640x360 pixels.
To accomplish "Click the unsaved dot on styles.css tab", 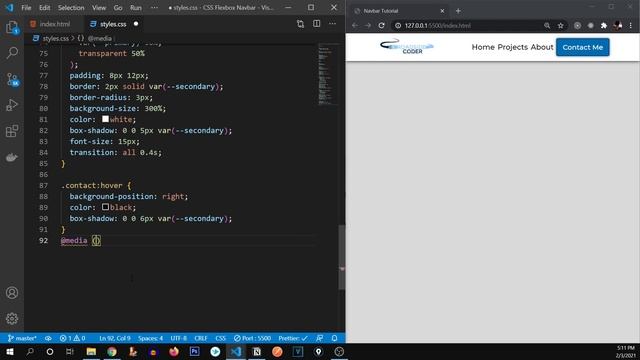I will click(x=136, y=24).
